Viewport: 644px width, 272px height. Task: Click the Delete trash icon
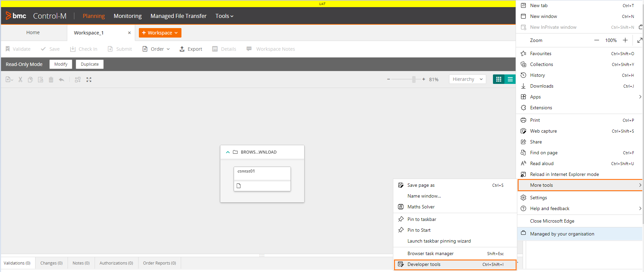click(x=51, y=80)
